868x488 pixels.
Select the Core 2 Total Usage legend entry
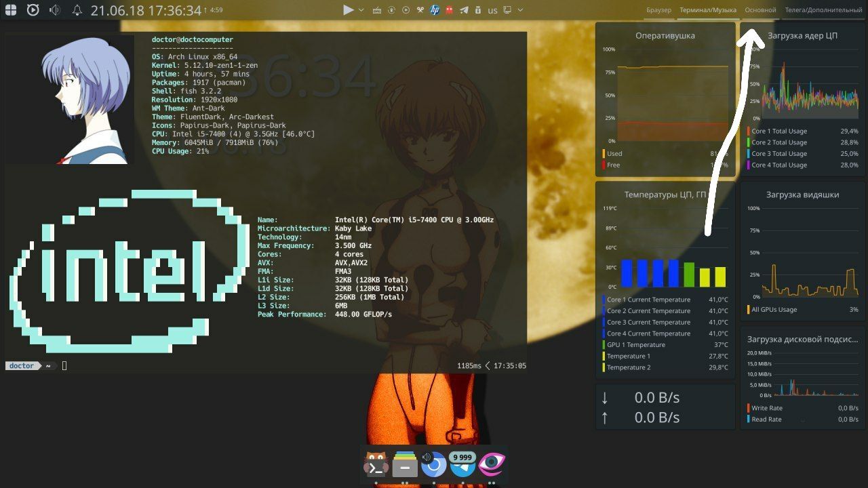(x=804, y=142)
